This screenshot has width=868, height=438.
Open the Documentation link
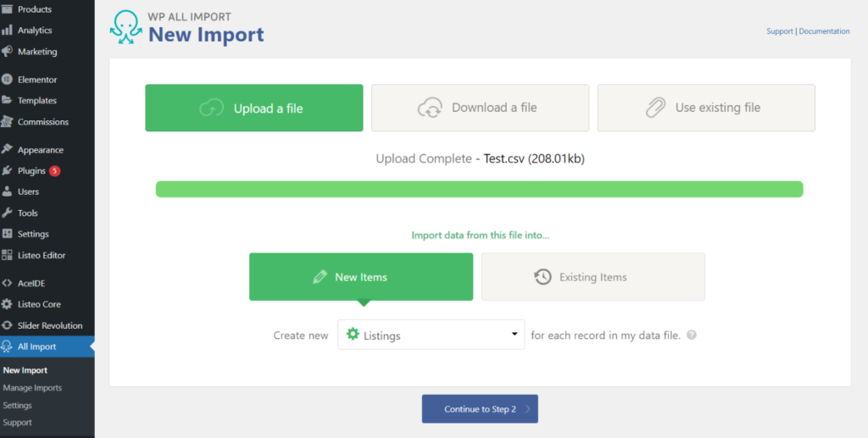tap(824, 31)
